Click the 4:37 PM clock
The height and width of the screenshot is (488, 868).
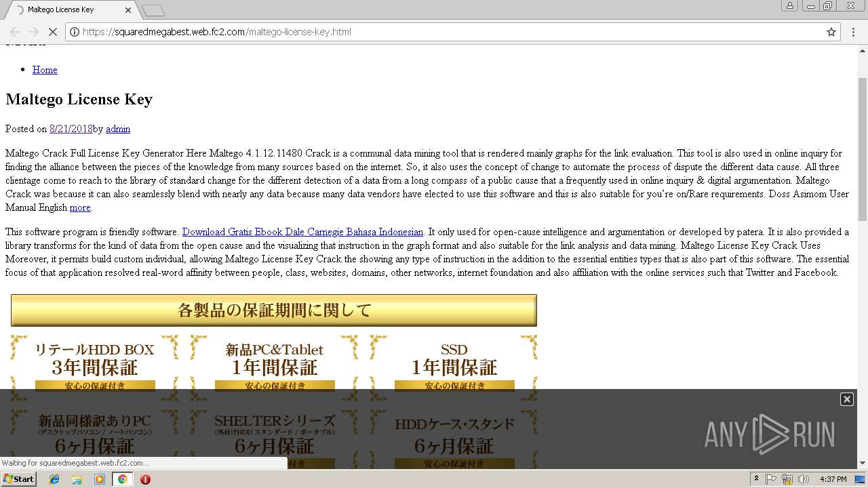click(833, 479)
